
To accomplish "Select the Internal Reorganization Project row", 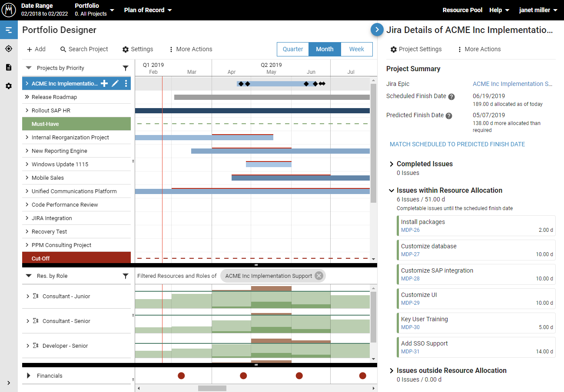I will coord(76,137).
